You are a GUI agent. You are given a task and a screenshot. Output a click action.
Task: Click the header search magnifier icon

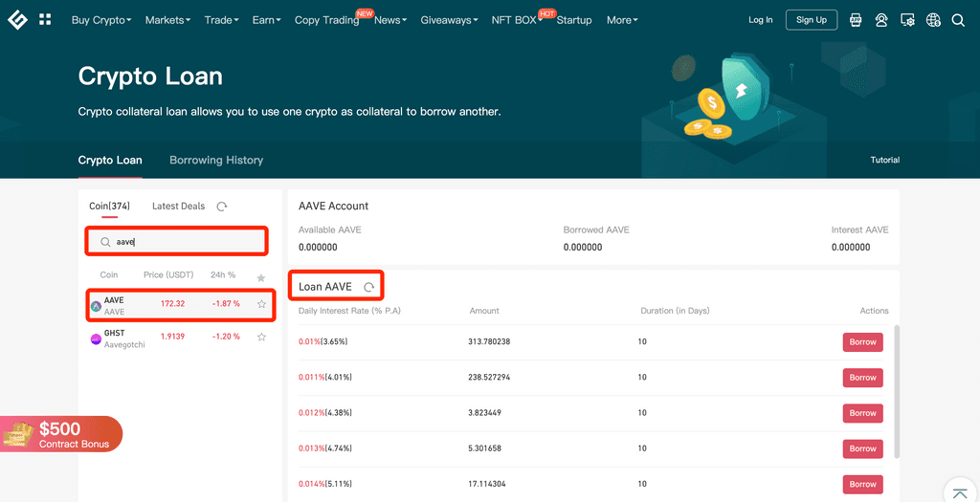958,20
